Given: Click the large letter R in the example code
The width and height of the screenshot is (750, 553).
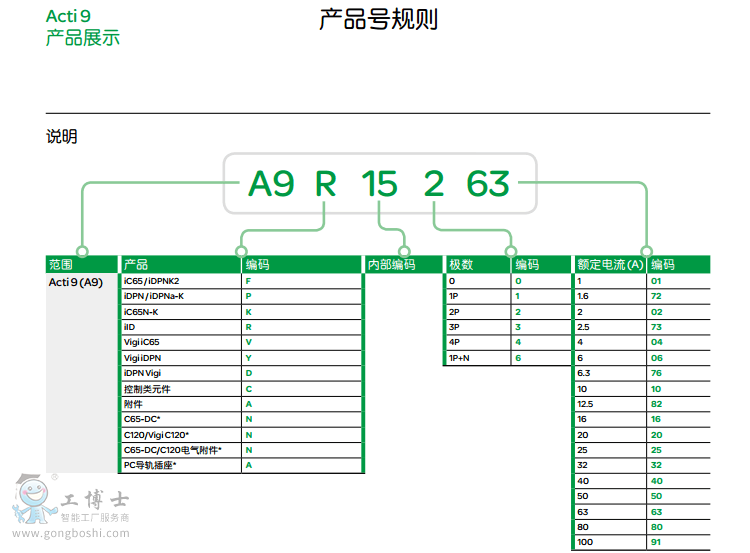Looking at the screenshot, I should [x=327, y=184].
